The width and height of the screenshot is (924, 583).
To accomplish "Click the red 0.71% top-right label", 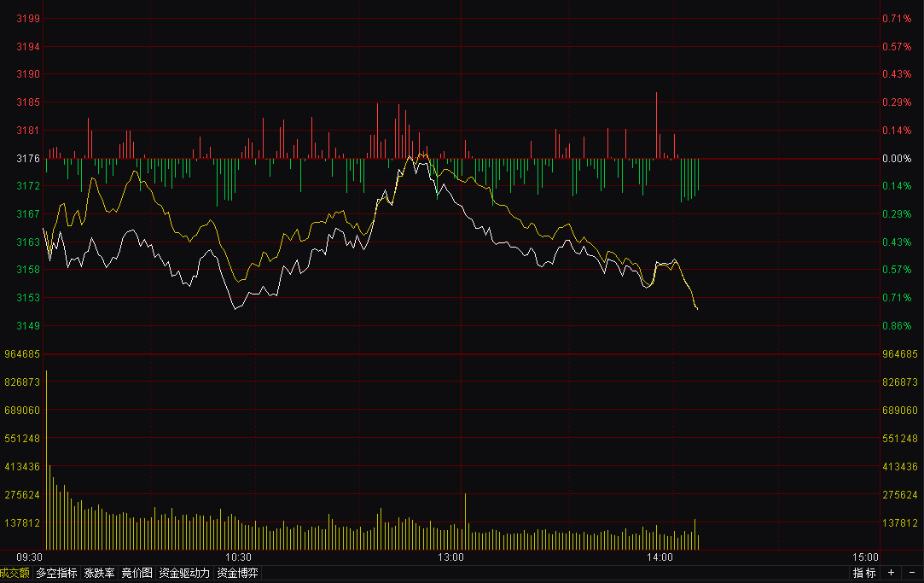I will click(897, 19).
